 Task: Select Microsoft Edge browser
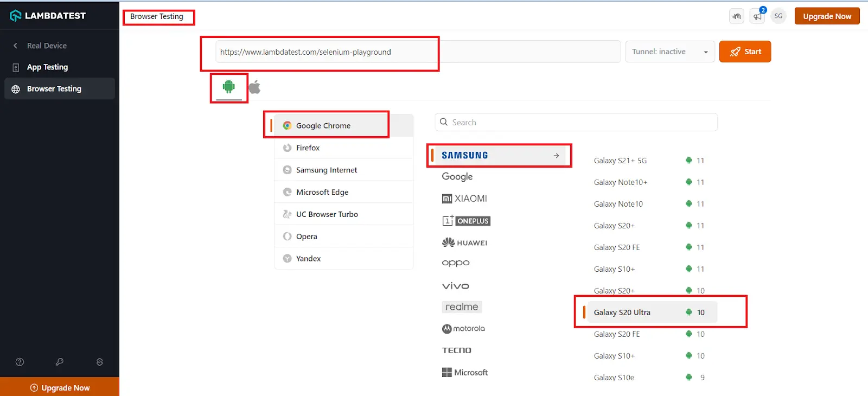click(x=344, y=192)
